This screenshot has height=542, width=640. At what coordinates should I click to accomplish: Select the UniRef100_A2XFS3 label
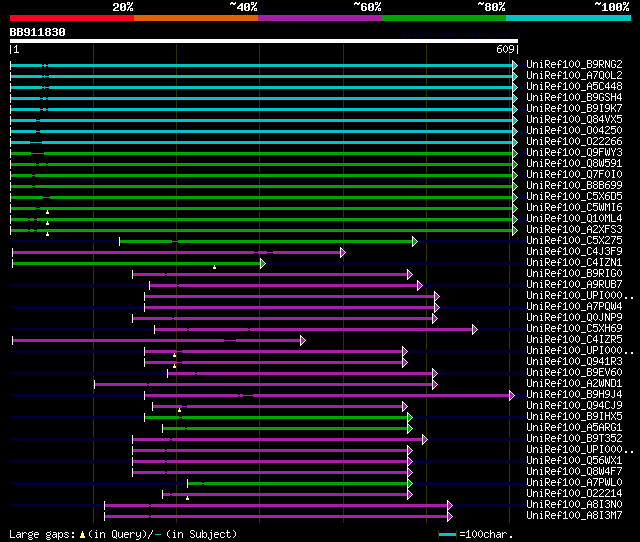[x=574, y=230]
